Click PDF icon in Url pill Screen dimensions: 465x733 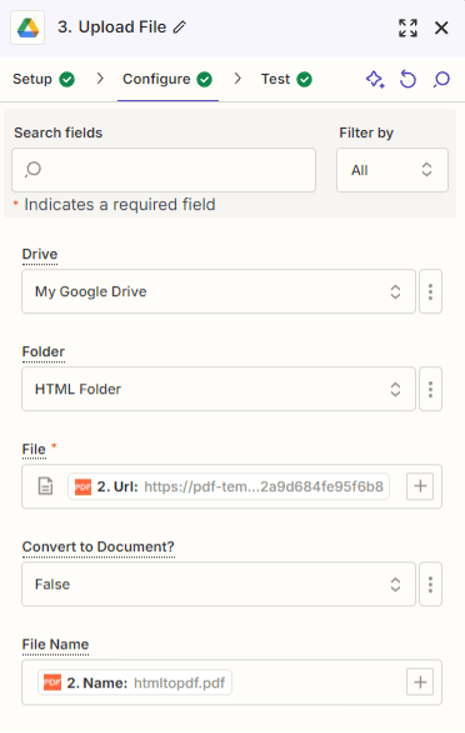click(x=83, y=487)
